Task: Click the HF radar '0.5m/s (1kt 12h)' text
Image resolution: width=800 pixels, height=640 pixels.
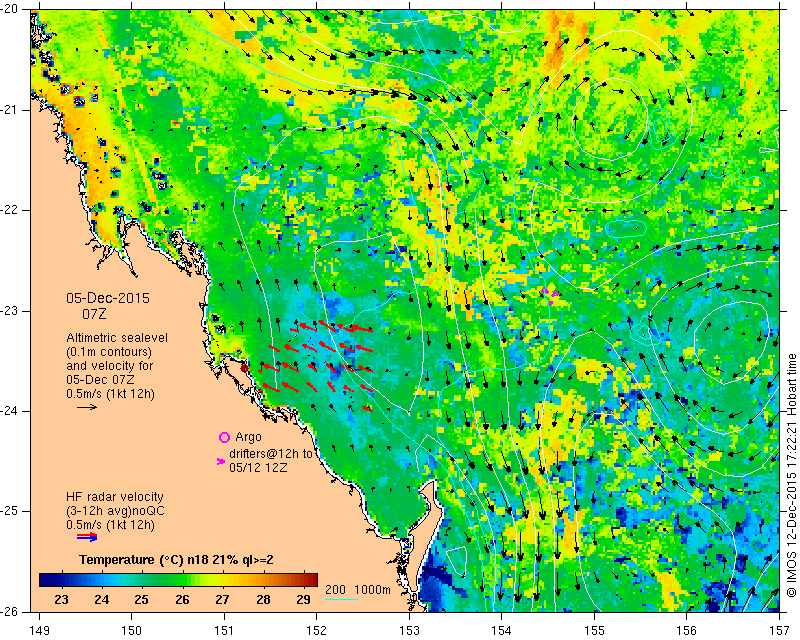Action: point(110,525)
